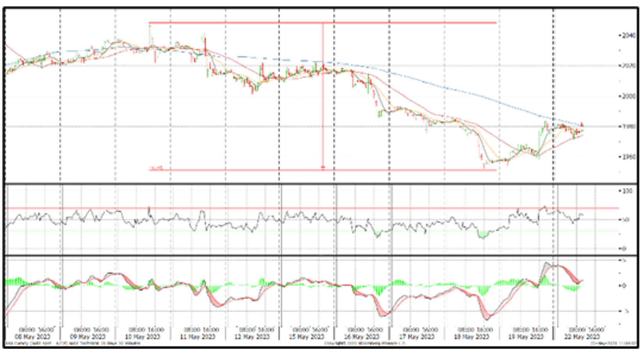
Task: Click the 22 May 2023 date label
Action: click(x=582, y=337)
